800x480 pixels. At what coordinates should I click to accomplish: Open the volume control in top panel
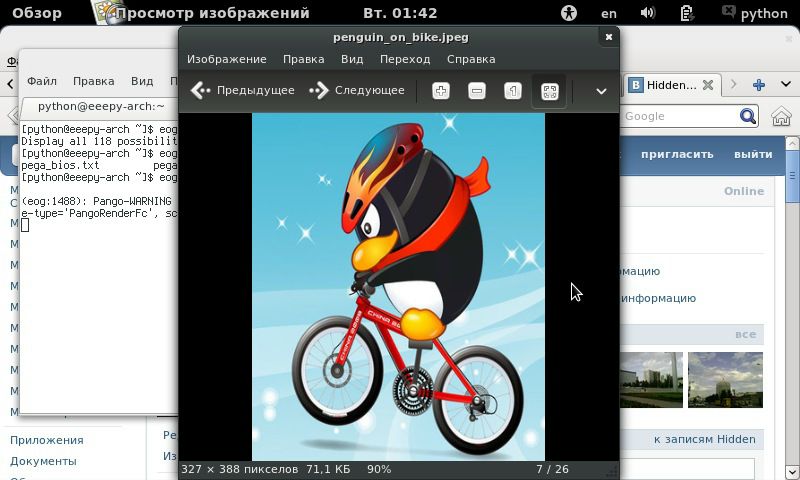click(647, 13)
